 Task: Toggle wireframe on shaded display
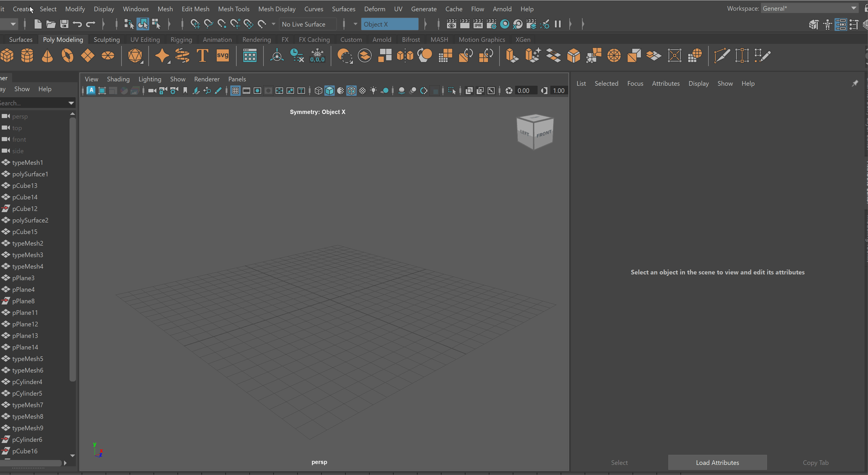coord(351,91)
